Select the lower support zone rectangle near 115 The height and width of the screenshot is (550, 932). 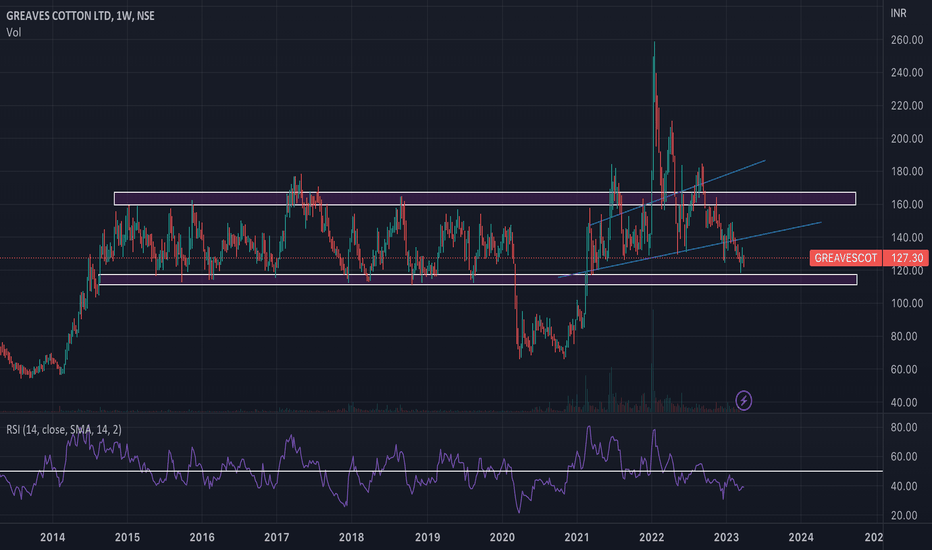pos(478,279)
